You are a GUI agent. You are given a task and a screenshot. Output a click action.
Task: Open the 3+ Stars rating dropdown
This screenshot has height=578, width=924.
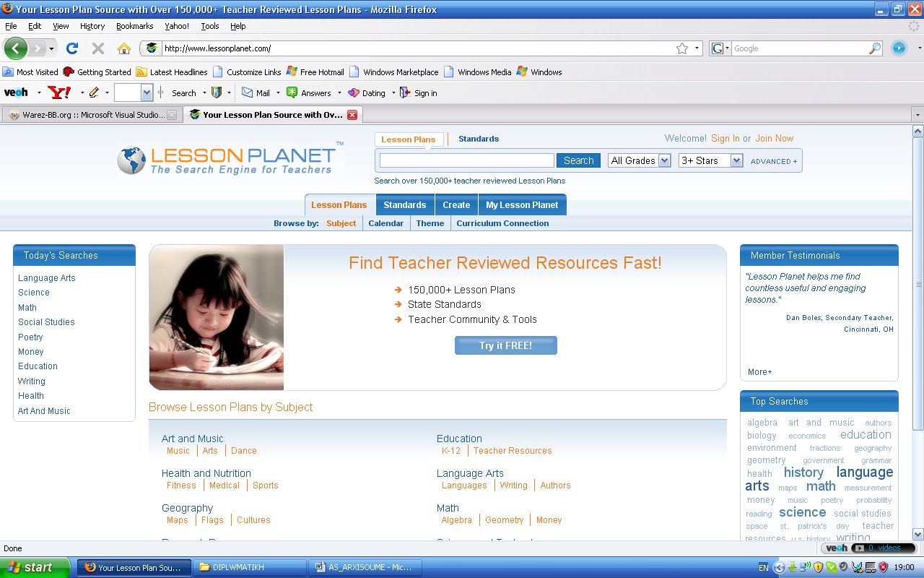711,160
